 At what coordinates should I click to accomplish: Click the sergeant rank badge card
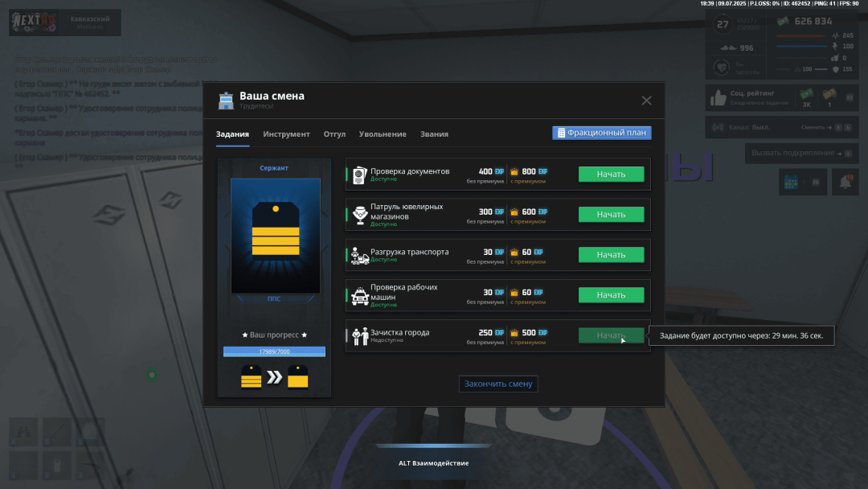point(275,236)
